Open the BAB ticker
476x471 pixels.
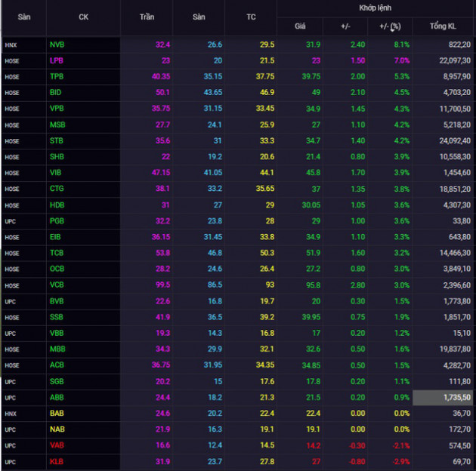point(57,414)
